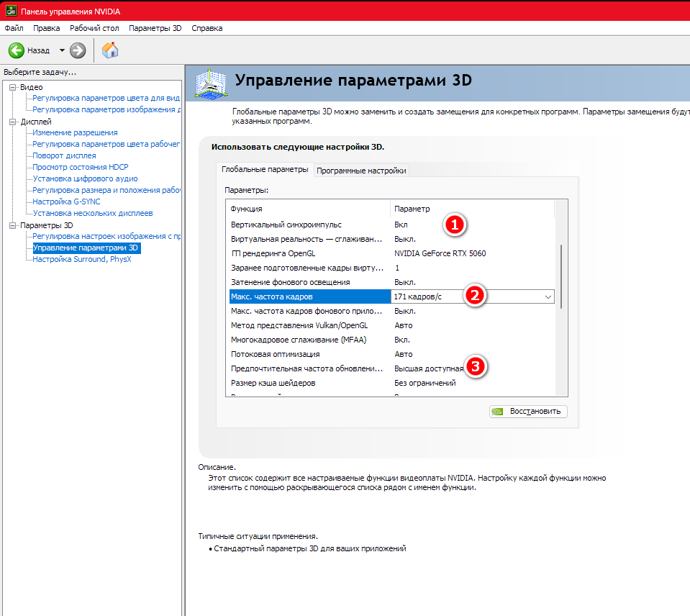Collapse the Дисплей tree node
Screen dimensions: 690x616
pos(12,122)
